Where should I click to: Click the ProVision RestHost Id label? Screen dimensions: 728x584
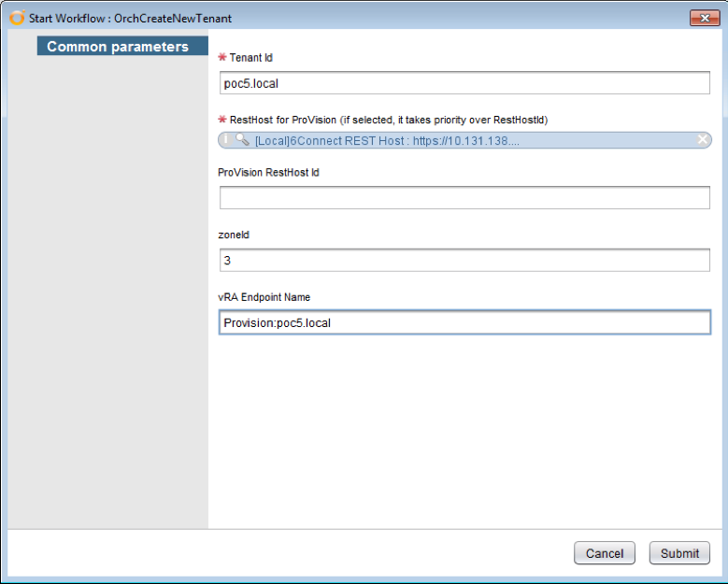269,173
